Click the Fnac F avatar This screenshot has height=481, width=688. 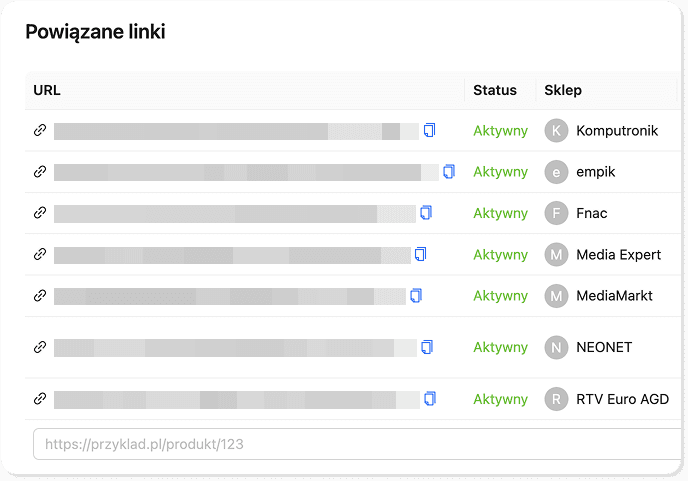coord(556,213)
